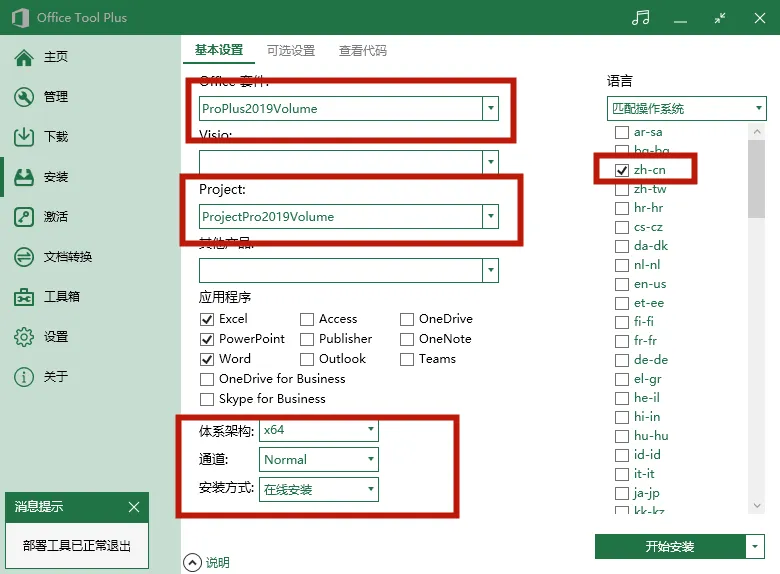The height and width of the screenshot is (574, 780).
Task: Click the language list scroll-up arrow
Action: click(757, 132)
